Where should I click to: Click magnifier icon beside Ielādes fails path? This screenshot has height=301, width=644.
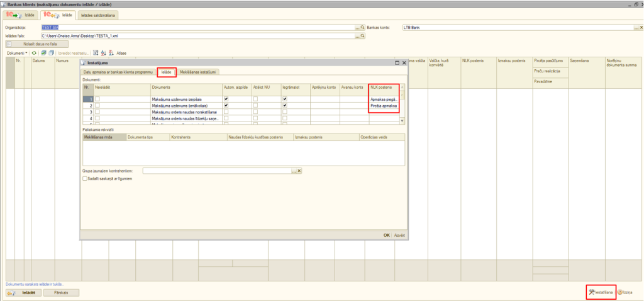363,37
